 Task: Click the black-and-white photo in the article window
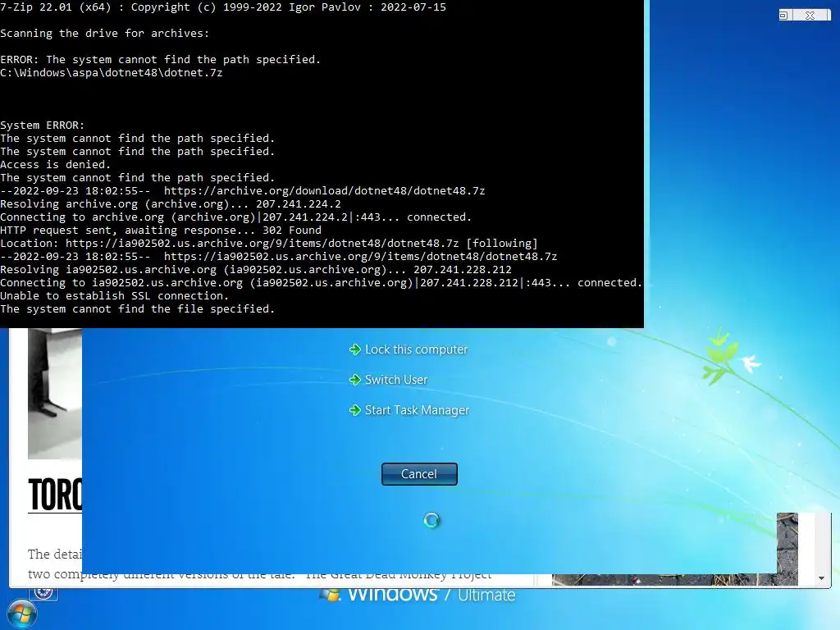55,393
